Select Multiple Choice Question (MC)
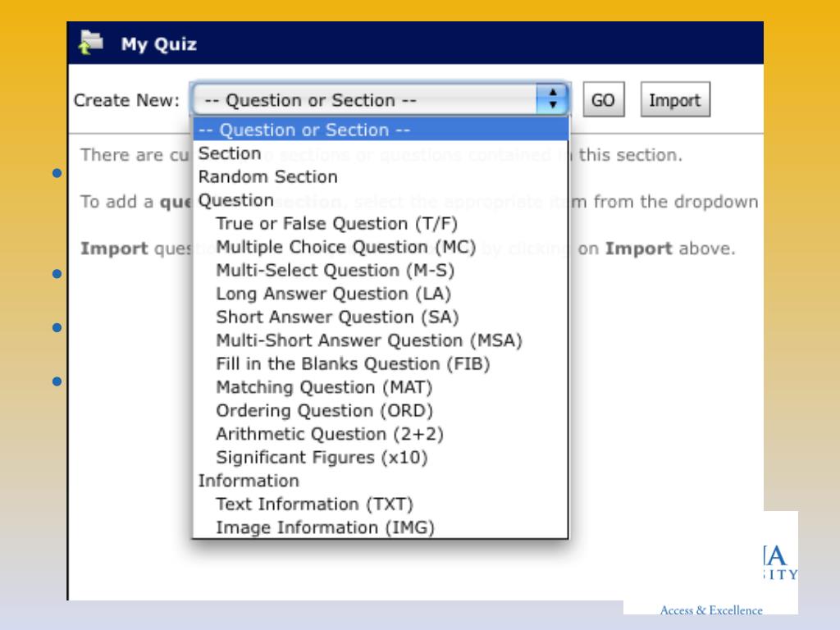This screenshot has height=630, width=840. [x=381, y=247]
